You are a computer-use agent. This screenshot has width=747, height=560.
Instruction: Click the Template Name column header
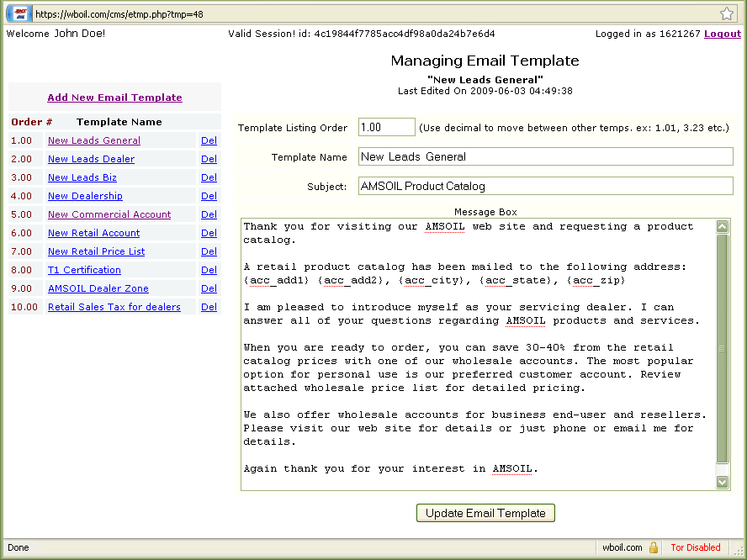(x=119, y=122)
